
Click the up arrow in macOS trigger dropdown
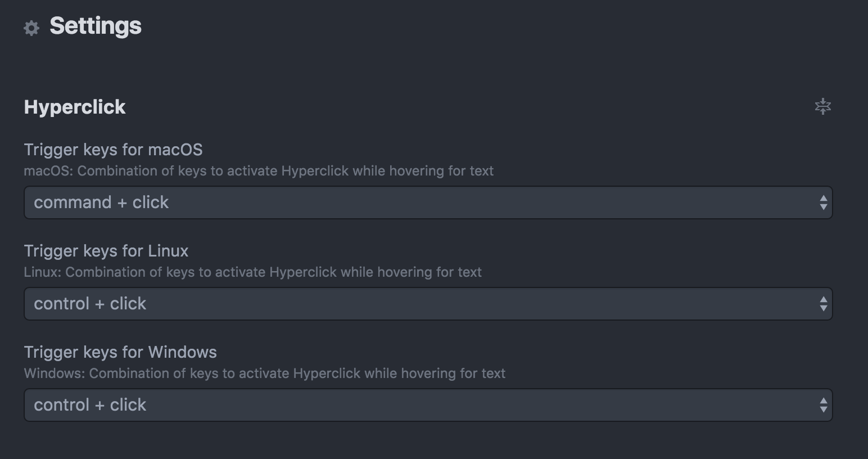pyautogui.click(x=824, y=199)
